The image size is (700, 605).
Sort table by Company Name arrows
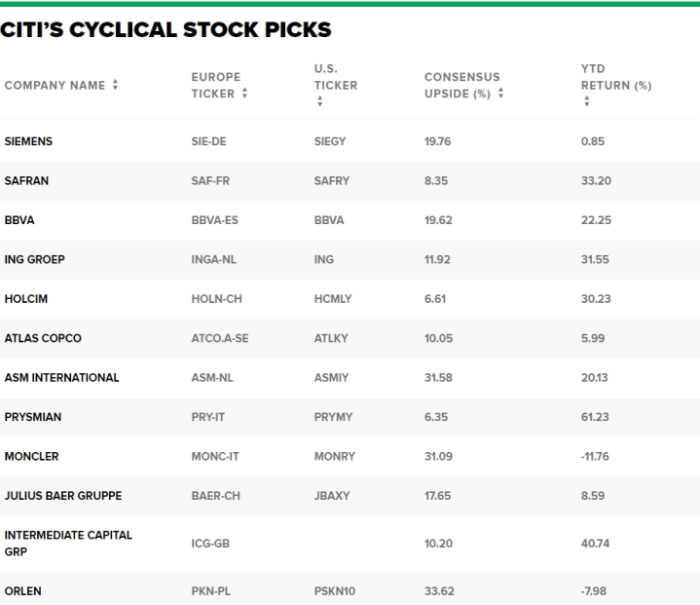click(115, 85)
